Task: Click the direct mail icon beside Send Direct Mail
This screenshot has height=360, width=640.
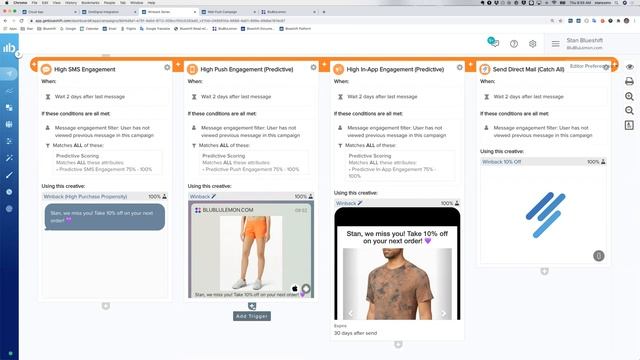Action: click(484, 69)
